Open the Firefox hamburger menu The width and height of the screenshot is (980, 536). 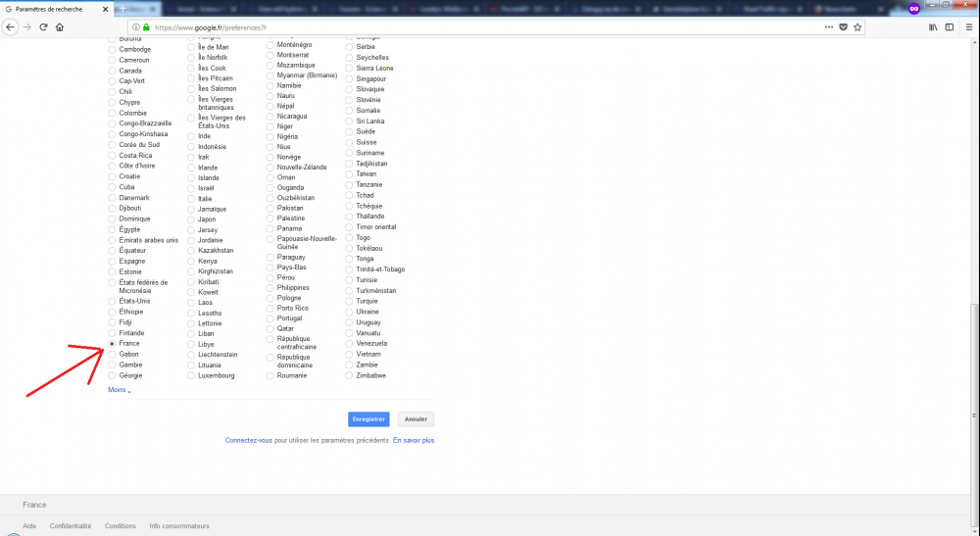pos(969,26)
